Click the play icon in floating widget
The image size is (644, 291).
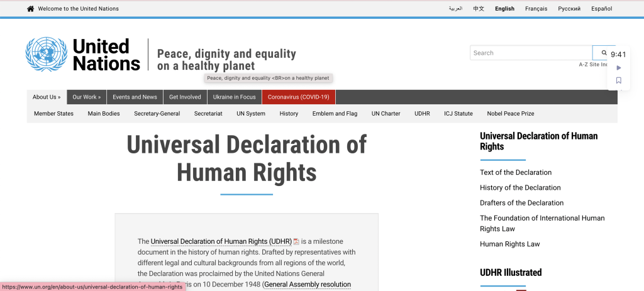(619, 68)
